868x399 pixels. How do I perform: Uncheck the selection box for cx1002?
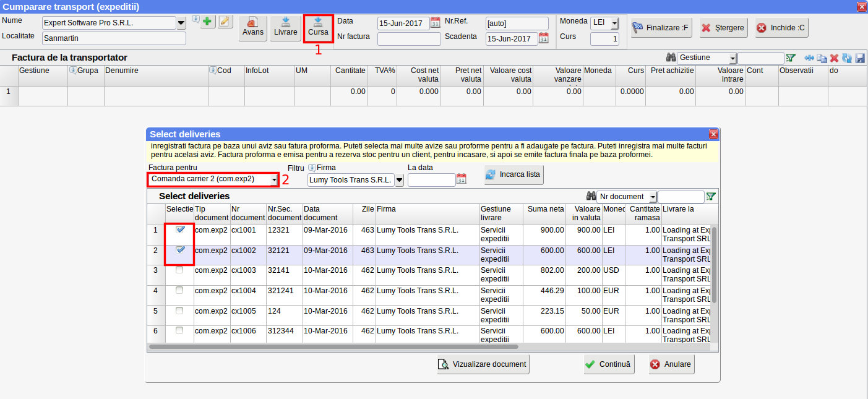(180, 250)
